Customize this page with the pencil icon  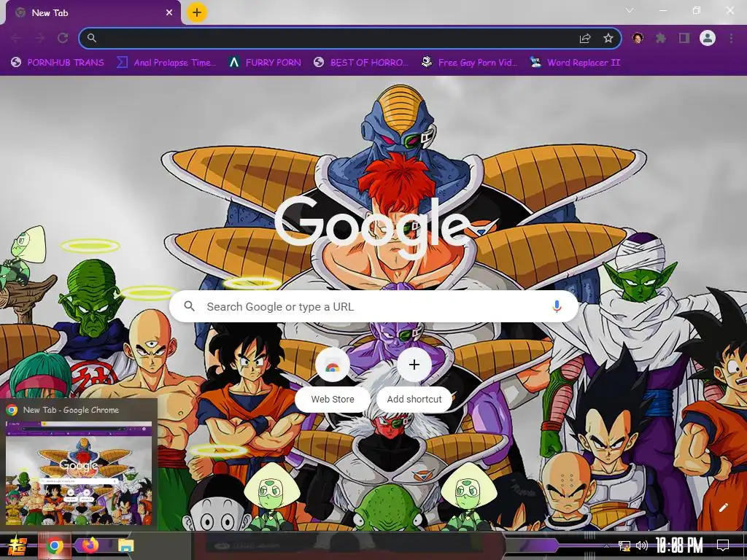click(x=723, y=507)
